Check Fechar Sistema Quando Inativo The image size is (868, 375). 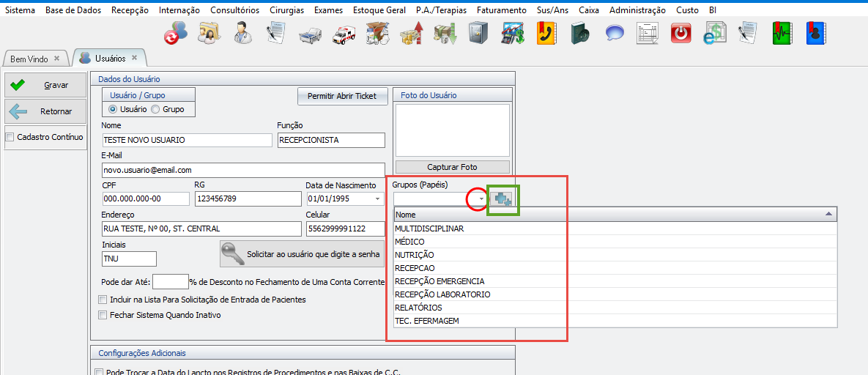(102, 315)
